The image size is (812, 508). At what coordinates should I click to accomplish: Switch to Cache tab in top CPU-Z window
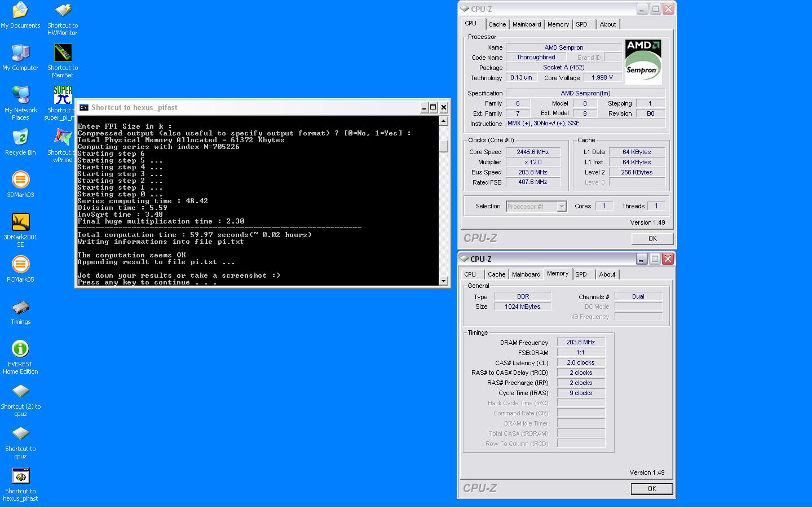click(497, 24)
